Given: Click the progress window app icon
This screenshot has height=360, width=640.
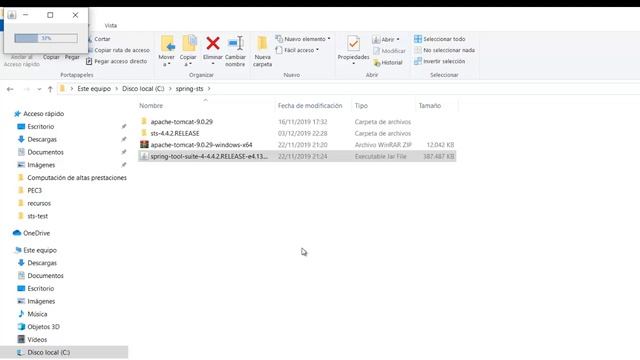Looking at the screenshot, I should [x=11, y=15].
